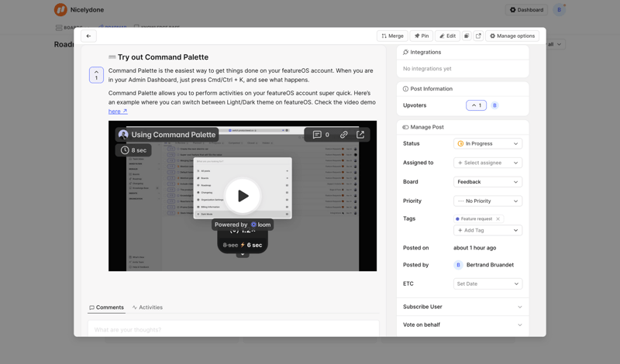
Task: Remove the Feature request tag
Action: [498, 219]
